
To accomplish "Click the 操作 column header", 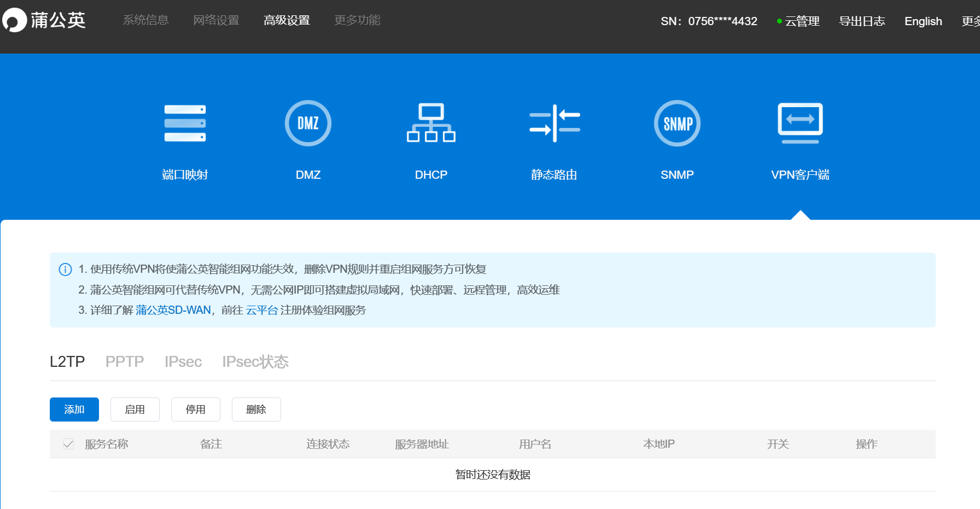I will click(x=867, y=444).
